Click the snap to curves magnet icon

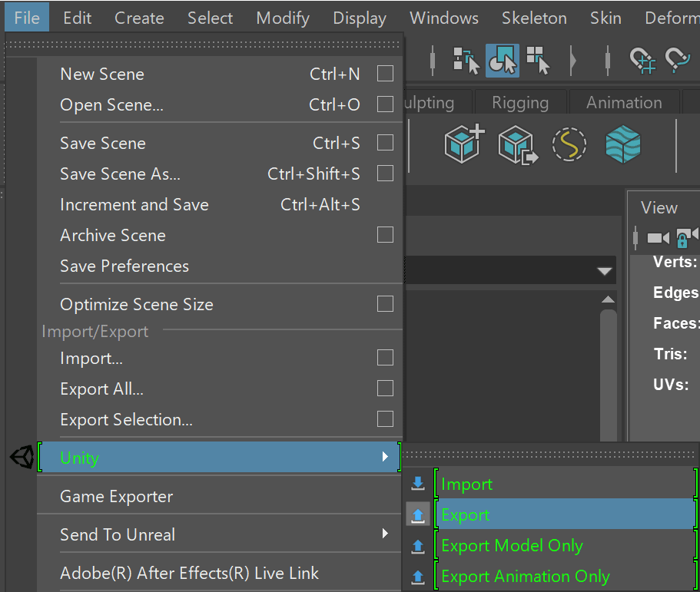678,60
